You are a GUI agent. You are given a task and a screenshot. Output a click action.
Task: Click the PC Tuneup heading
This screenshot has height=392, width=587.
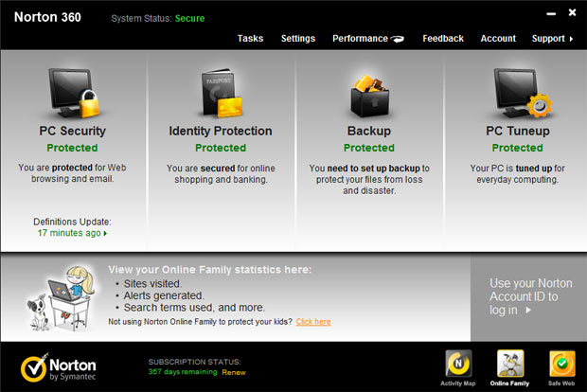[518, 131]
